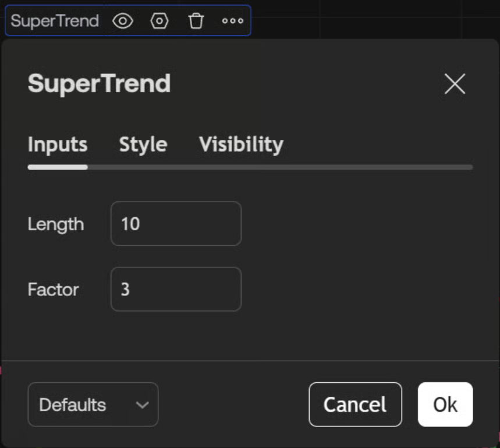Focus the Factor input field showing 3
Screen dimensions: 500x448
coord(176,289)
